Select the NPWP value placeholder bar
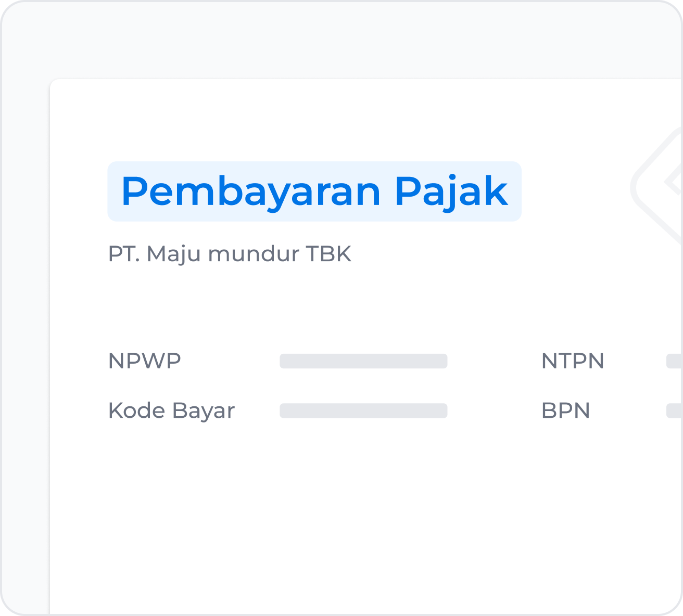Image resolution: width=683 pixels, height=616 pixels. [x=363, y=361]
